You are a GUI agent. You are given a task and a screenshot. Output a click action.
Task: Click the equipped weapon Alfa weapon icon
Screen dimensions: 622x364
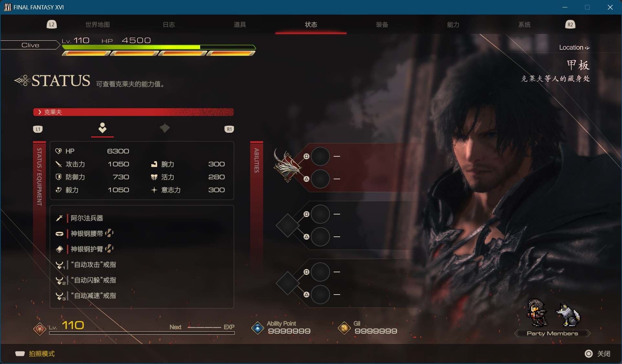[x=59, y=218]
